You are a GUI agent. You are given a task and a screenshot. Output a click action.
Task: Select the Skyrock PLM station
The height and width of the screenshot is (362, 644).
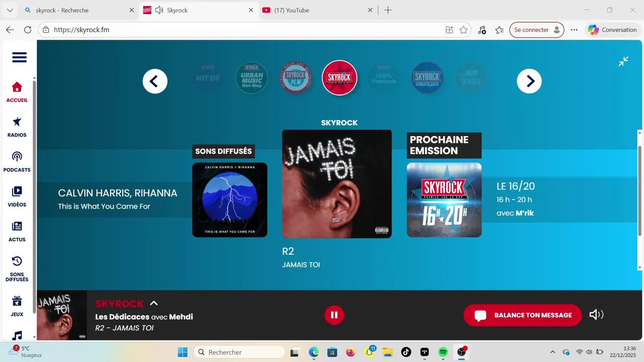pyautogui.click(x=296, y=78)
